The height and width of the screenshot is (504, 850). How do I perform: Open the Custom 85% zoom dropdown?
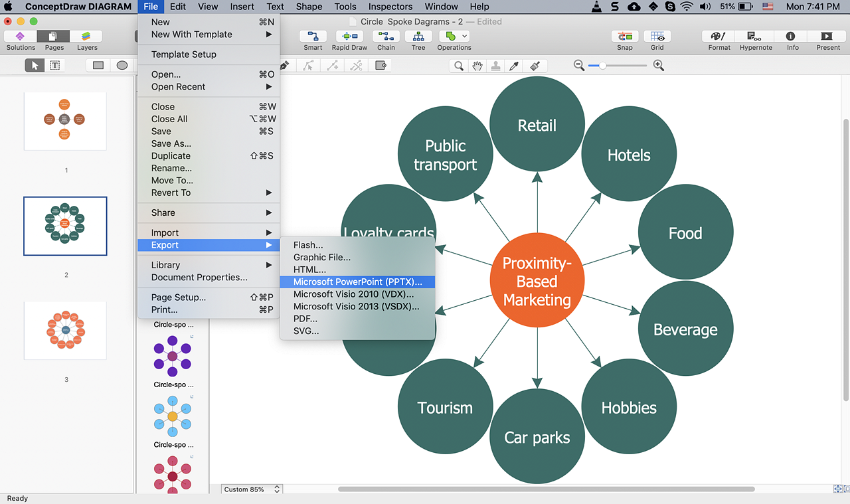[x=252, y=489]
